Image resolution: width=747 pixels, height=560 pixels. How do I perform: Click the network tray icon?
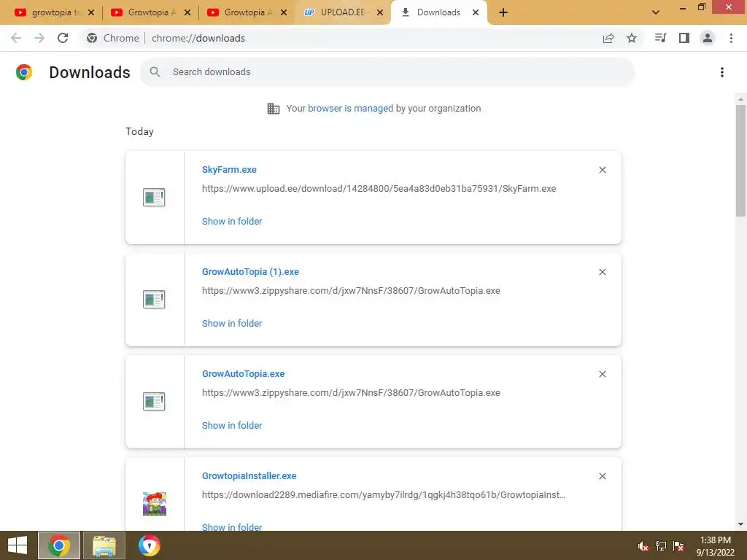click(x=661, y=546)
